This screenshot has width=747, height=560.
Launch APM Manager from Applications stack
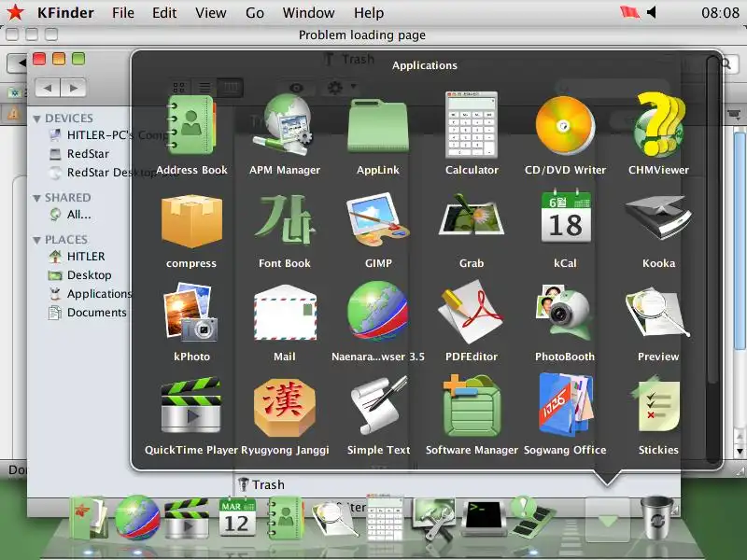285,125
